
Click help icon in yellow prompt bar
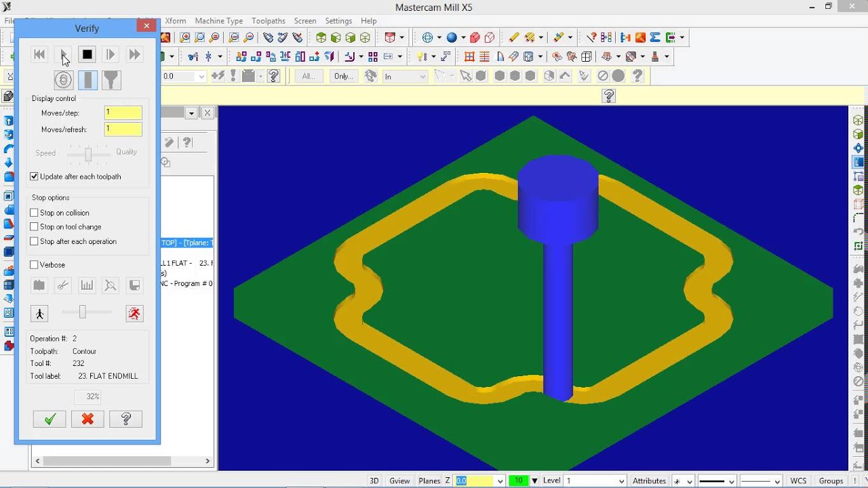609,96
